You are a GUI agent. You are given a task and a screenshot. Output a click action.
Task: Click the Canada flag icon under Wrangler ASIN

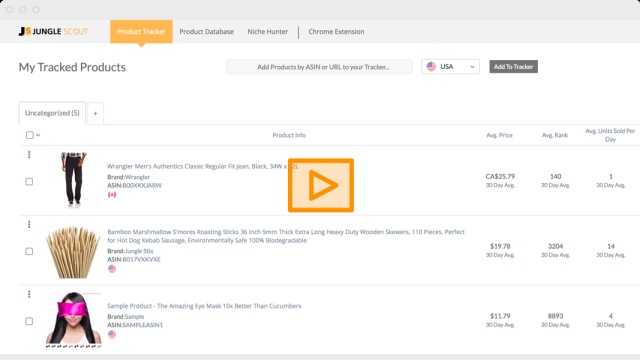(112, 195)
